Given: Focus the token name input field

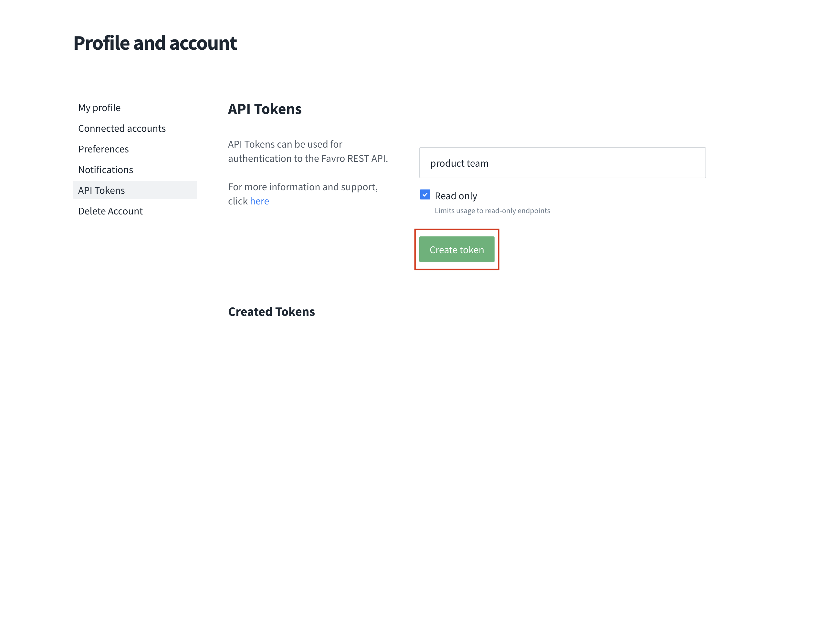Looking at the screenshot, I should [562, 163].
